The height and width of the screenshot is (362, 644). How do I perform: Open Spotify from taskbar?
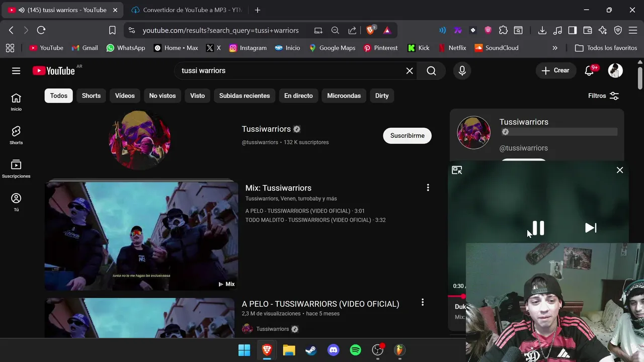356,350
